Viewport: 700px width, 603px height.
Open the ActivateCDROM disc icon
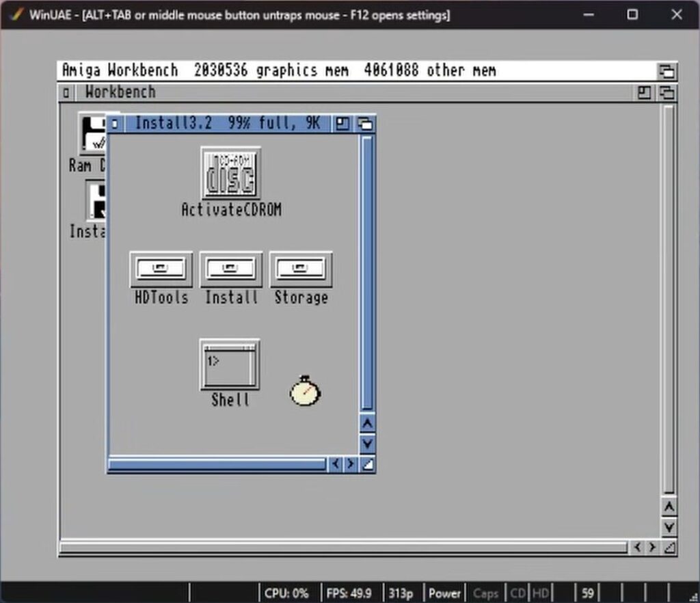tap(231, 174)
